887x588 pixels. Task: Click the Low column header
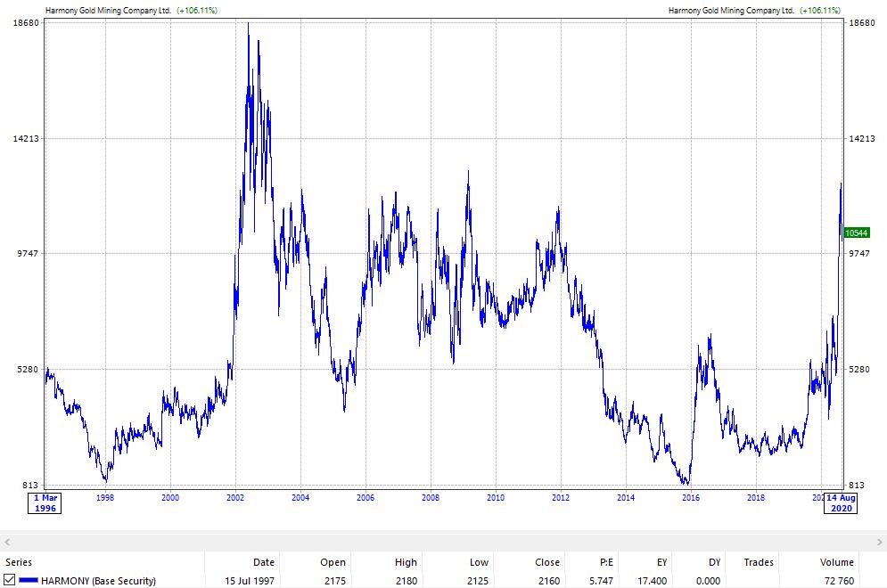point(478,562)
